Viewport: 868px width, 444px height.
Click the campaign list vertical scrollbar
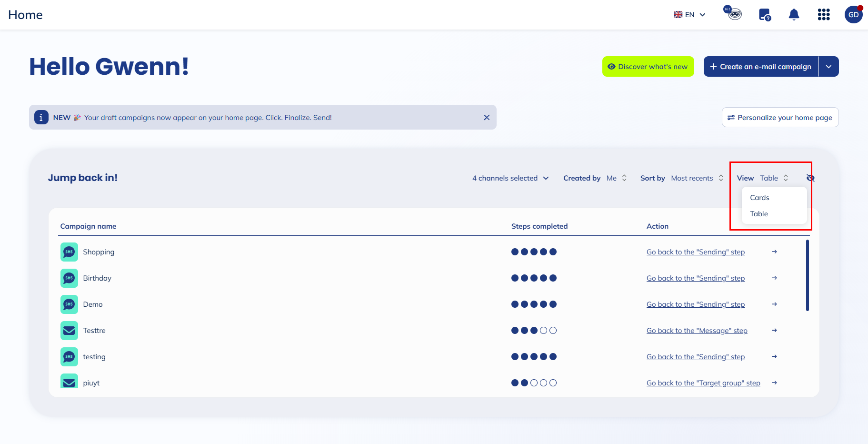(x=808, y=275)
